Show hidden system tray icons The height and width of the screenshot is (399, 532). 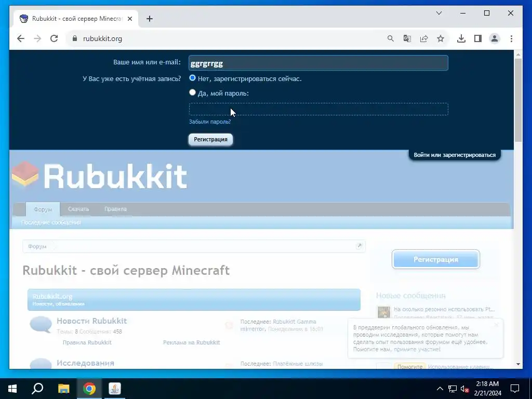click(x=440, y=389)
